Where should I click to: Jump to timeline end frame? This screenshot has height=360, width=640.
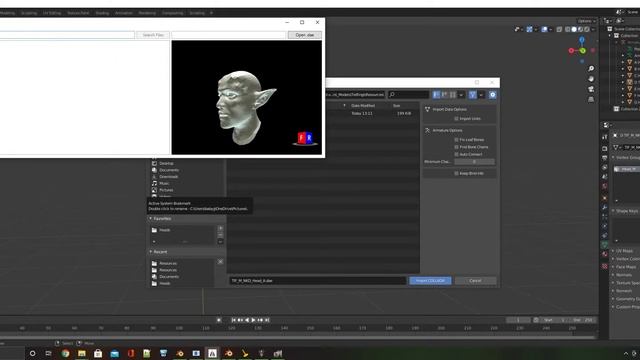267,320
